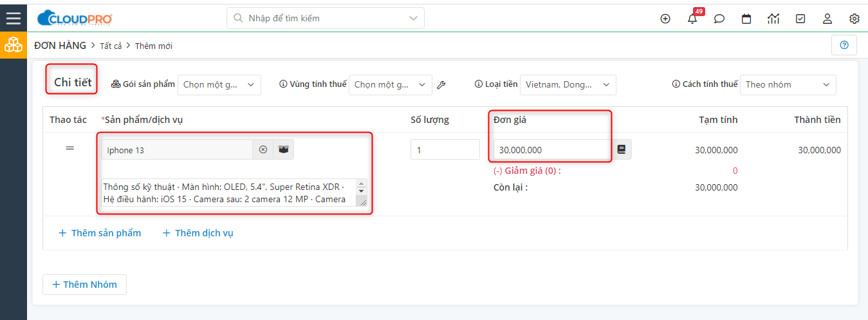Click info icon beside Vùng tính thuế
868x320 pixels.
click(x=283, y=84)
